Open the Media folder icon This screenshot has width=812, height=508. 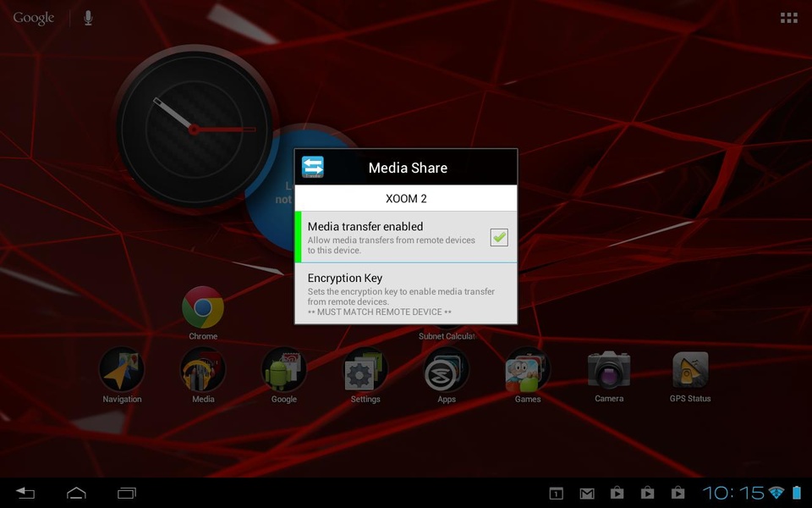click(x=203, y=369)
